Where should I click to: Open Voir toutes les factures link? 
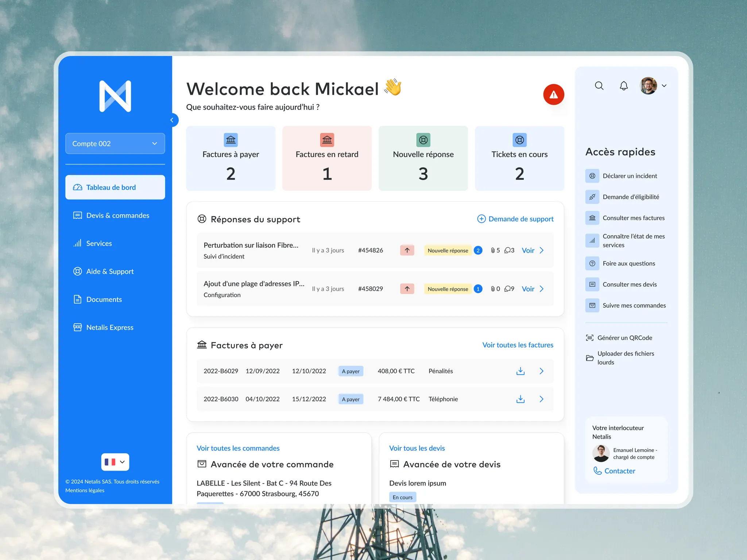(518, 345)
